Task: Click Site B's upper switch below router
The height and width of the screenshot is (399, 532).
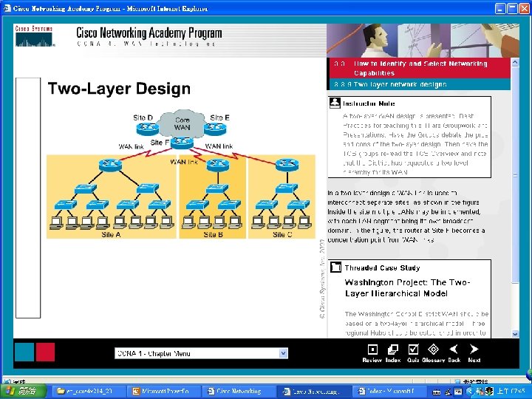Action: coord(217,188)
